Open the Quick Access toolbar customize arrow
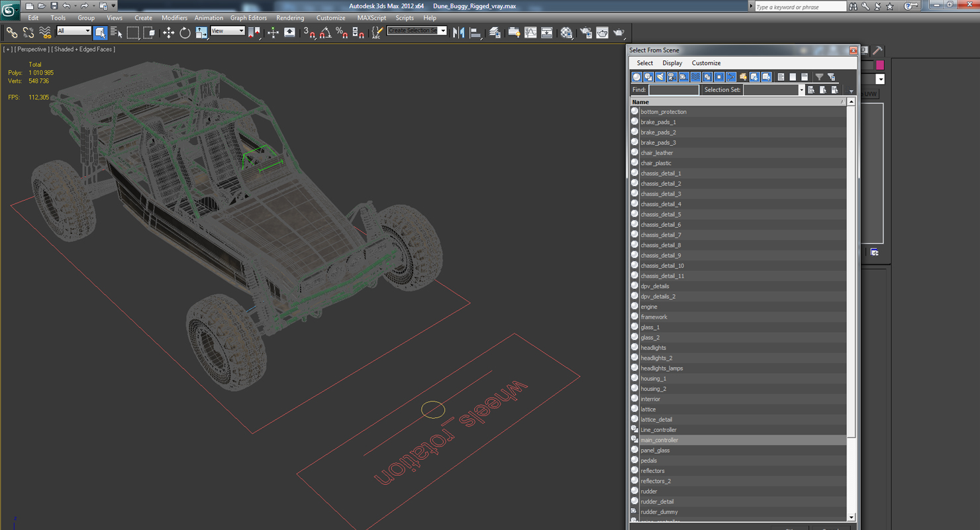This screenshot has width=980, height=530. (x=113, y=6)
